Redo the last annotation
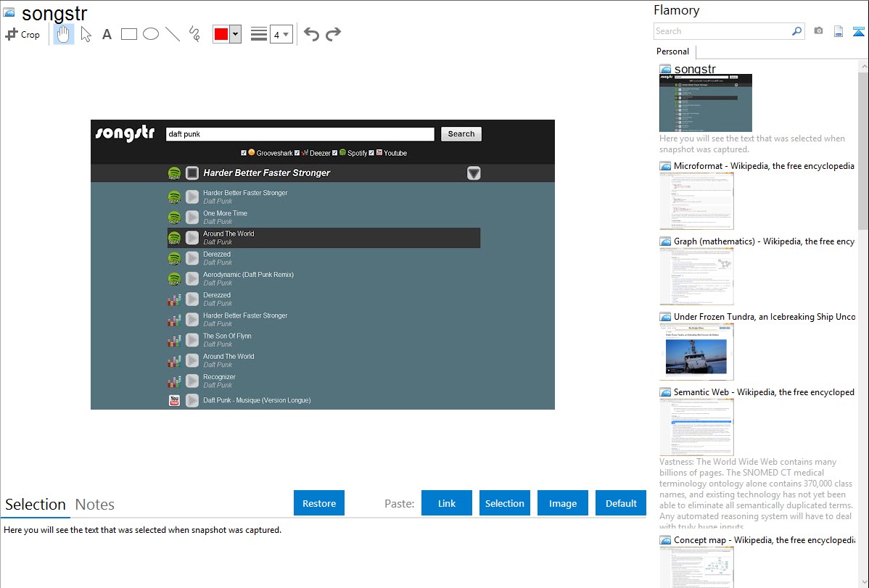The image size is (869, 588). [333, 34]
